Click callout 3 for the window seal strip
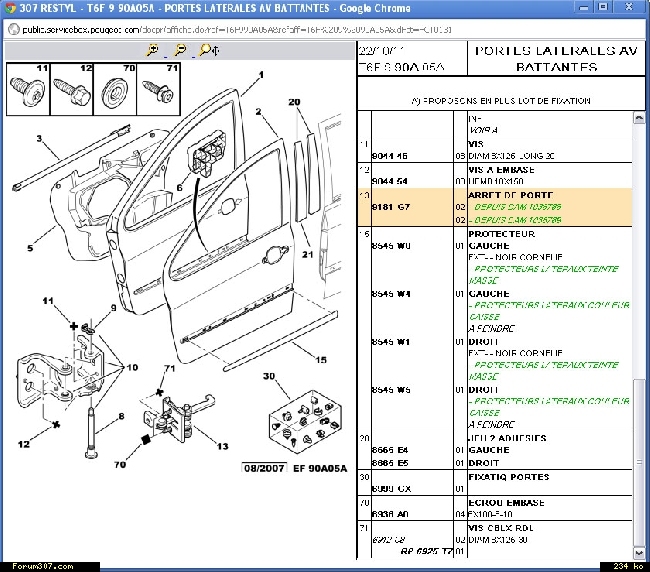Screen dimensions: 650x572 pos(39,138)
